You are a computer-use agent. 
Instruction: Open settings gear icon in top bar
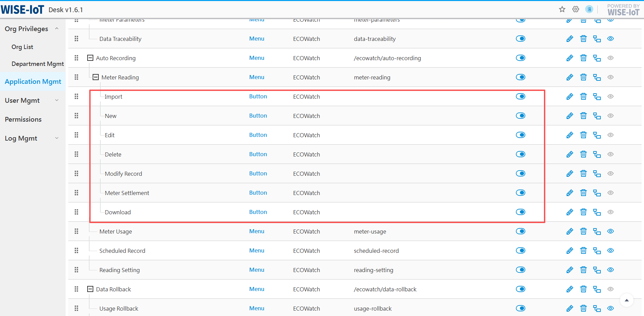(576, 9)
